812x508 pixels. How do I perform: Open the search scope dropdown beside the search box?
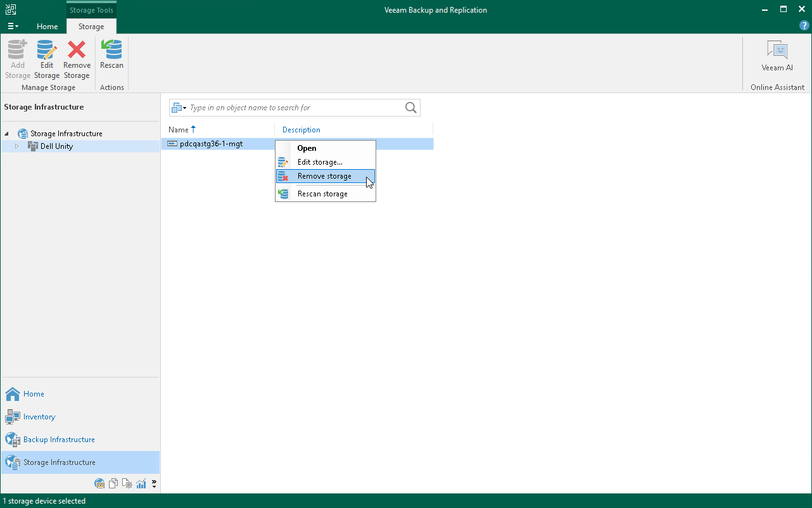(179, 108)
